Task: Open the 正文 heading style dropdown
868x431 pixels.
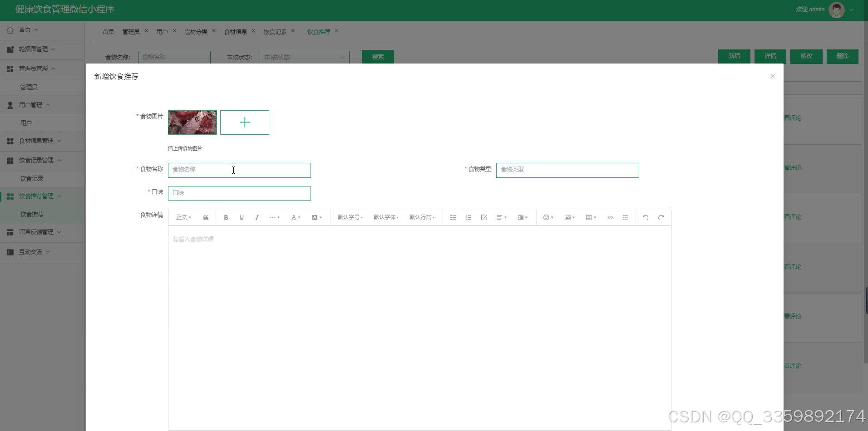Action: pyautogui.click(x=183, y=217)
